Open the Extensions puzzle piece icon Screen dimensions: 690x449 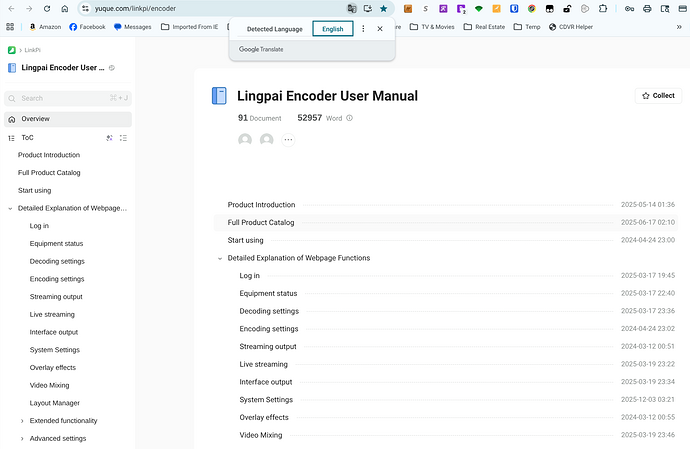pos(603,8)
